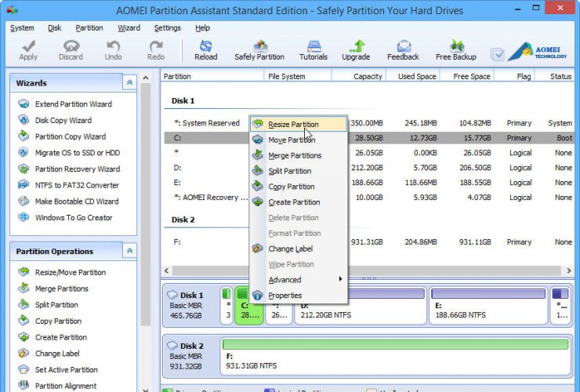Open Tutorials from the toolbar
This screenshot has height=392, width=580.
[314, 50]
